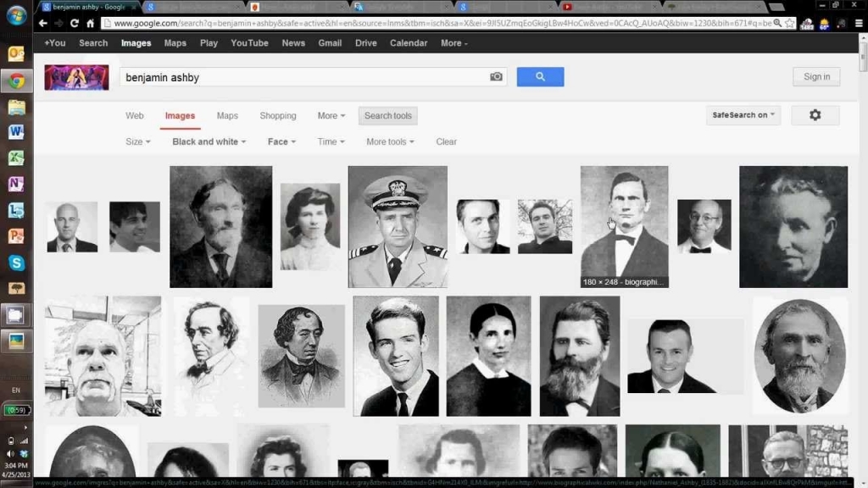Open News from the Google top menu

293,42
